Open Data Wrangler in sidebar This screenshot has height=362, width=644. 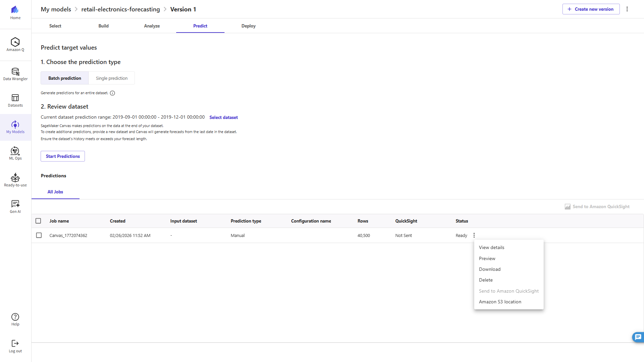pyautogui.click(x=15, y=74)
